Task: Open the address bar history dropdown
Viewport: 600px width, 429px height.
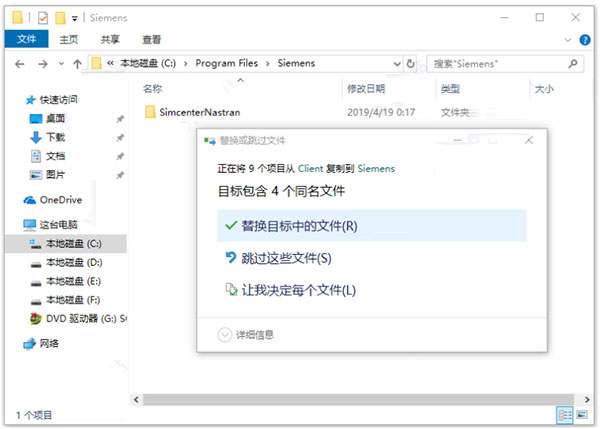Action: tap(397, 64)
